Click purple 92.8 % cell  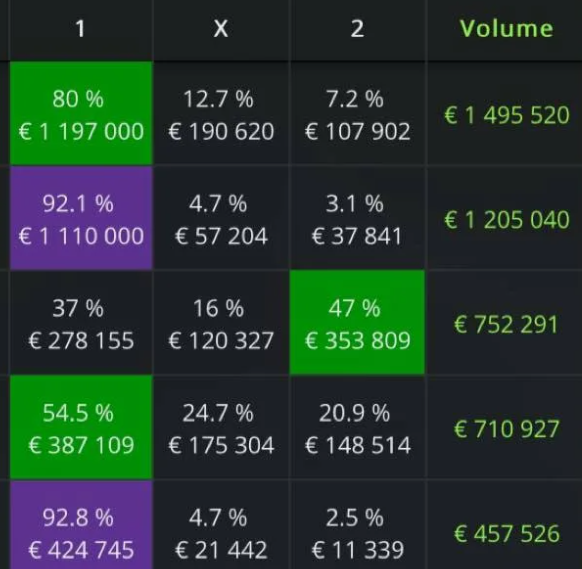point(81,525)
